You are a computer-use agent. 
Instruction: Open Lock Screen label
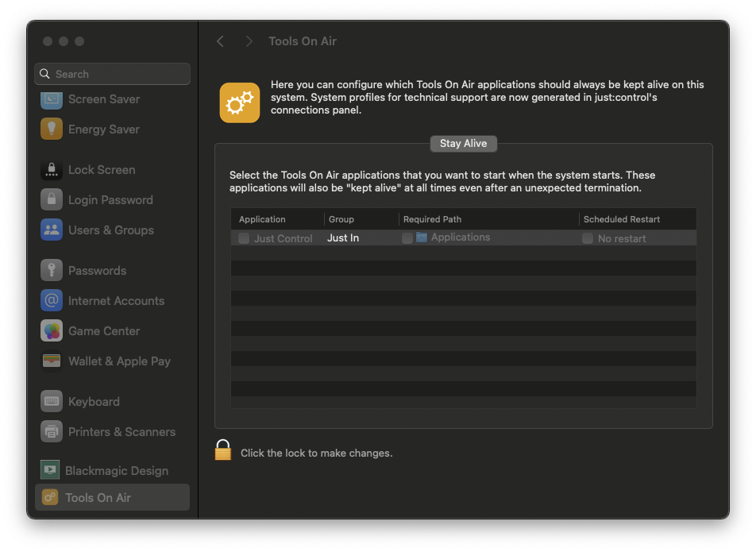point(102,170)
